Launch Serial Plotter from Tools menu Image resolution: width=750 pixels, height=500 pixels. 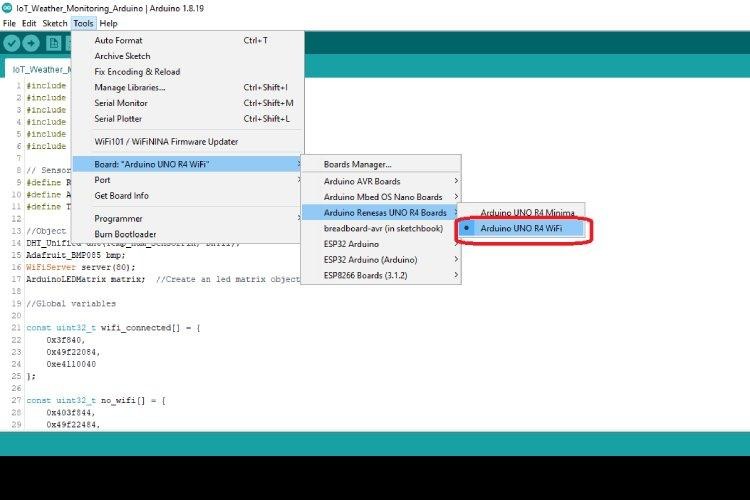tap(188, 119)
